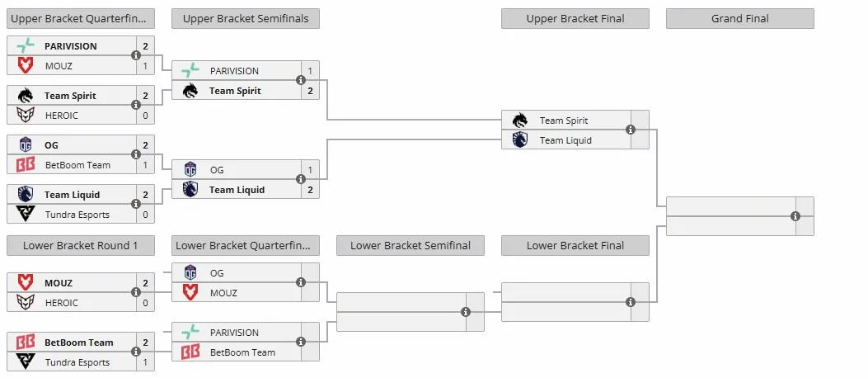
Task: Select the Upper Bracket Semifinals header
Action: point(245,18)
